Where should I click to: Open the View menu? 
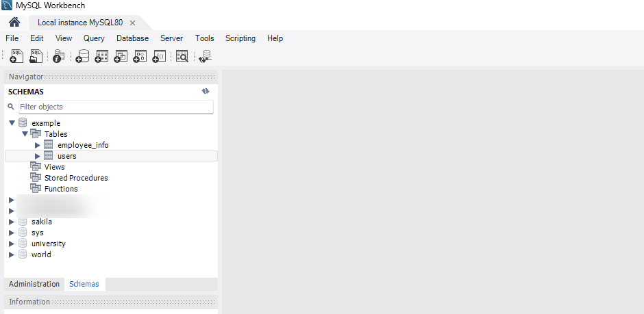click(x=64, y=38)
